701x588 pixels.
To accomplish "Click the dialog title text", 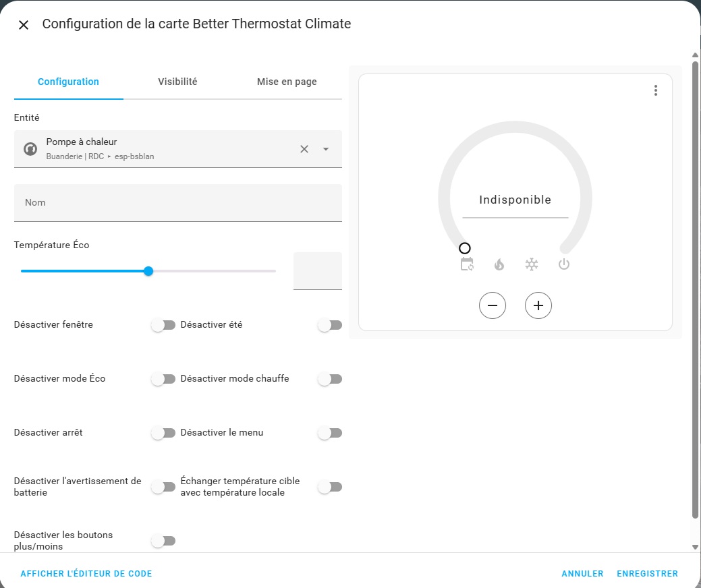I will (196, 24).
